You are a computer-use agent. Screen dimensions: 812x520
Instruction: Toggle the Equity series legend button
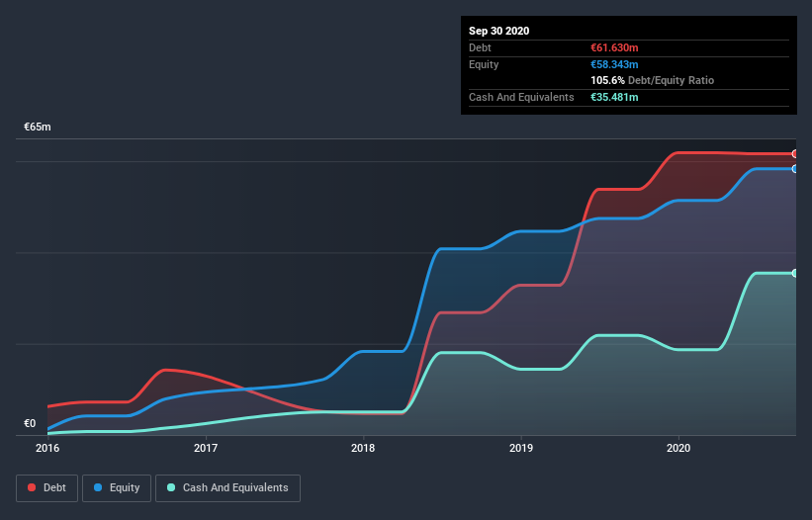click(x=117, y=488)
